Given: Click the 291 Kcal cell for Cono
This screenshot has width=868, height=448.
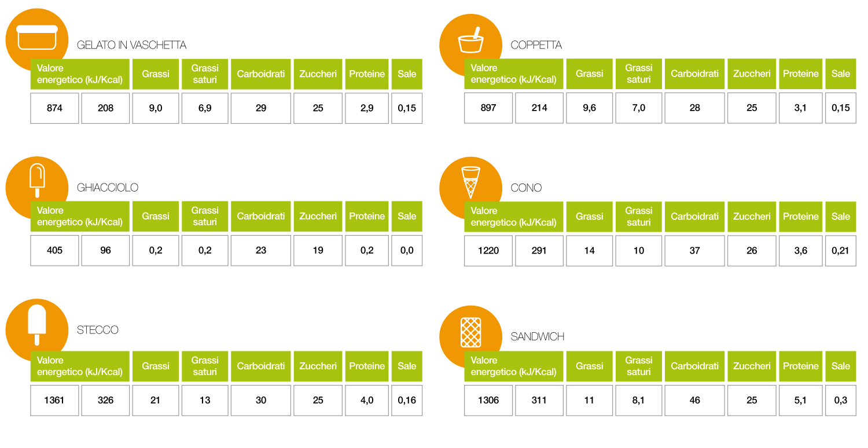Looking at the screenshot, I should coord(539,251).
